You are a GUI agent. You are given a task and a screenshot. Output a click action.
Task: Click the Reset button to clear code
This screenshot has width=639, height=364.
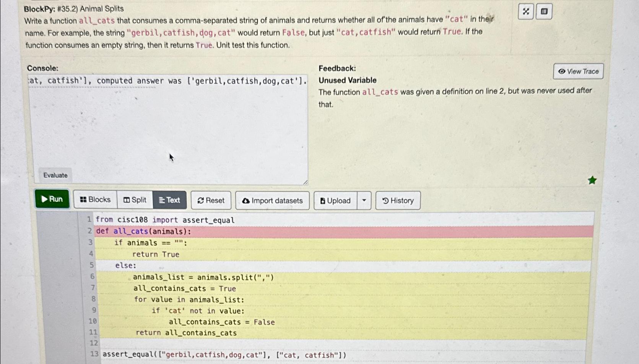pyautogui.click(x=211, y=200)
